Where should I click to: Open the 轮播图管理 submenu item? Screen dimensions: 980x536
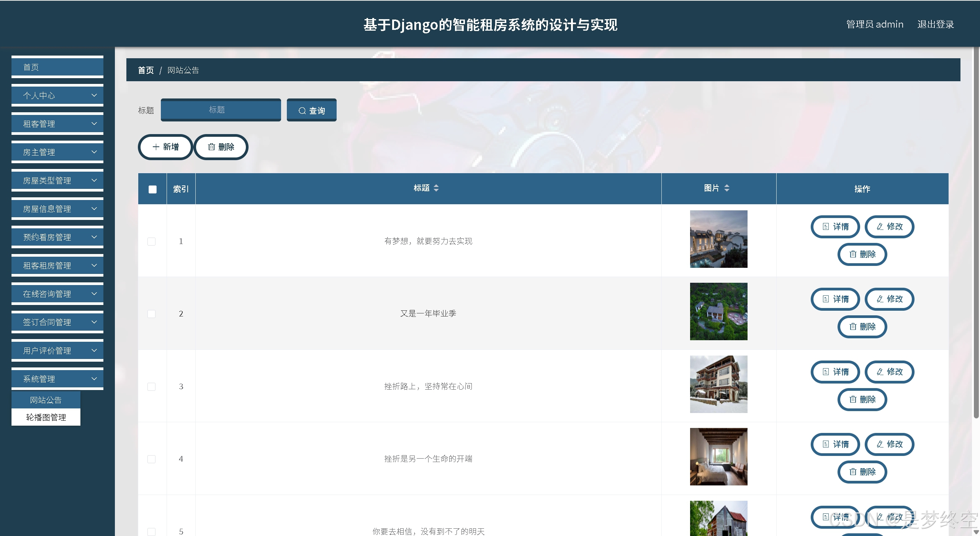[x=46, y=417]
